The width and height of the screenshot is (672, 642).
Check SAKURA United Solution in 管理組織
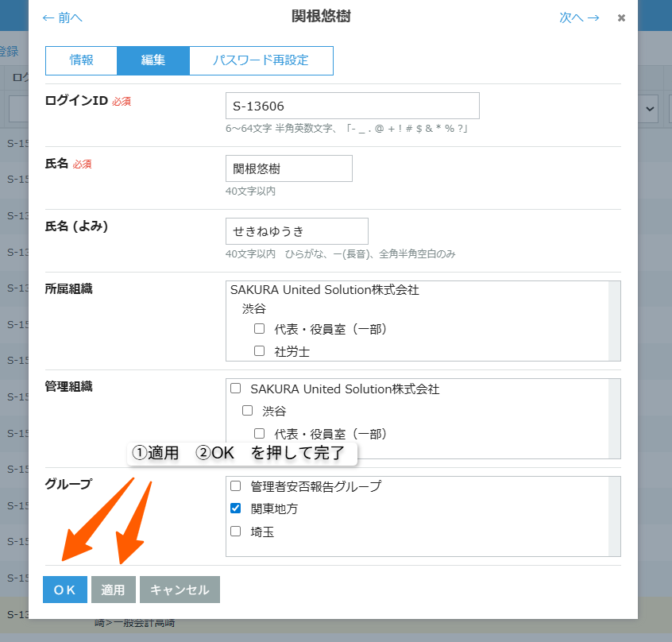[235, 389]
